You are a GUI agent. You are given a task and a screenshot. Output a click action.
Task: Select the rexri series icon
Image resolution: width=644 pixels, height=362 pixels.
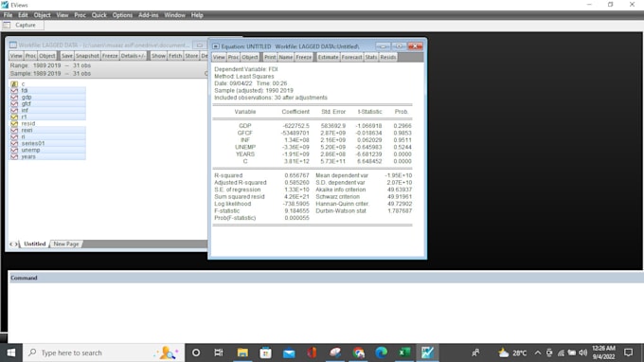(14, 130)
